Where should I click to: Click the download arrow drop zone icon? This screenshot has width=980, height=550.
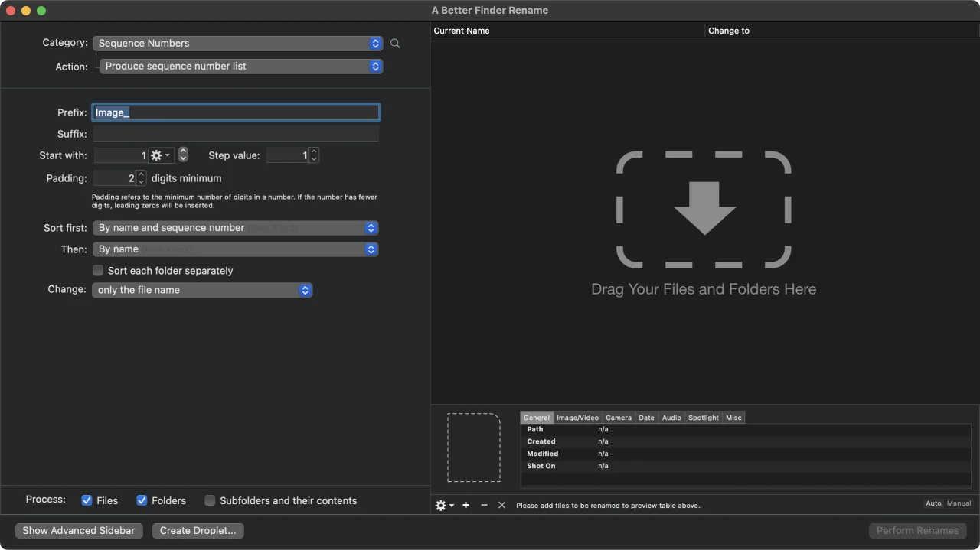pos(704,209)
